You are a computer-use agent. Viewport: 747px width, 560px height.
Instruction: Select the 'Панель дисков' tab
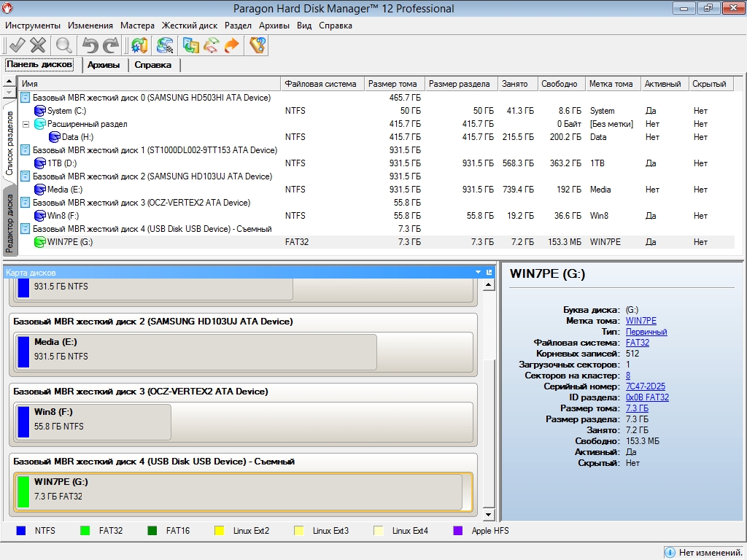(x=39, y=64)
